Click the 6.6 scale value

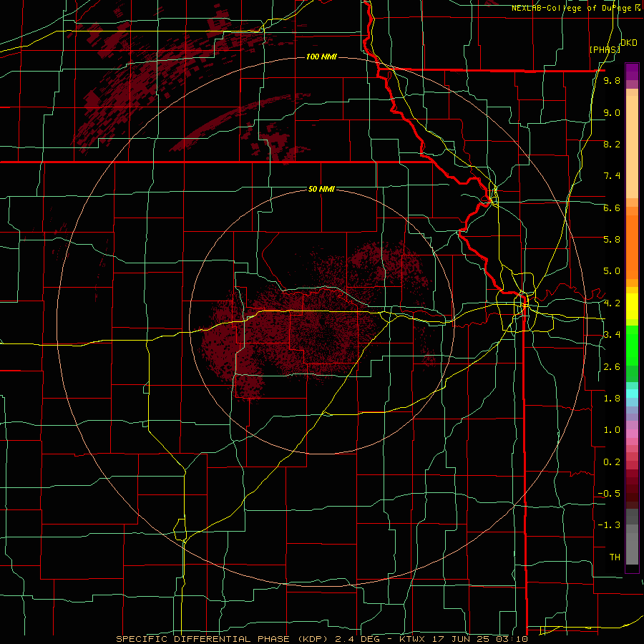click(612, 208)
